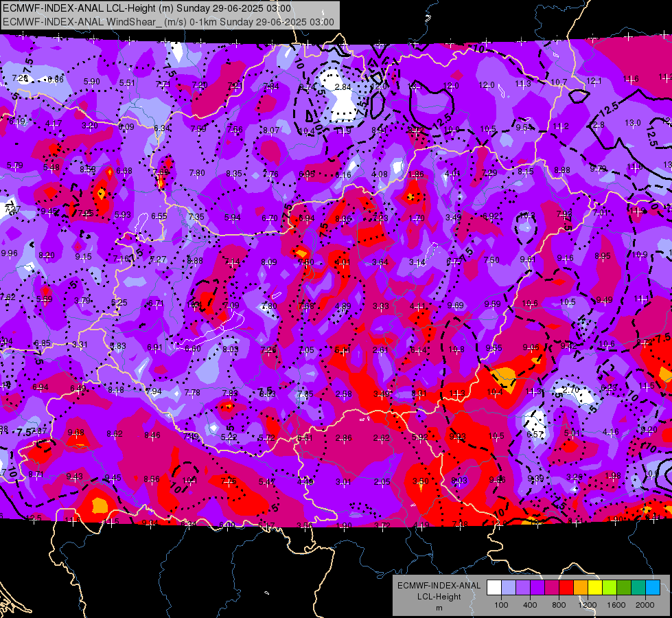The image size is (672, 618).
Task: Click the map value 4.89
Action: pyautogui.click(x=343, y=306)
